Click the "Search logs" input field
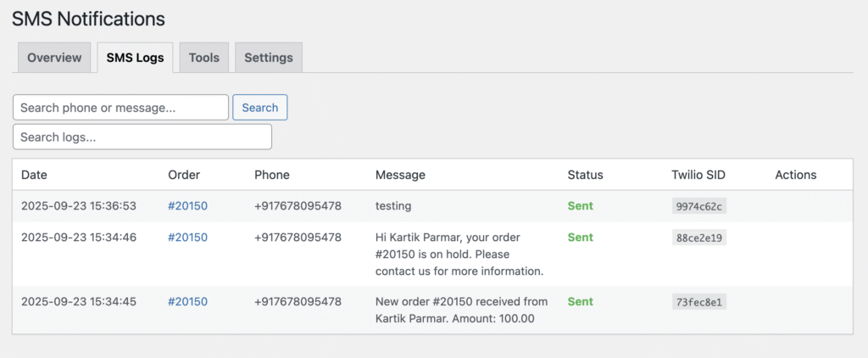 tap(142, 137)
